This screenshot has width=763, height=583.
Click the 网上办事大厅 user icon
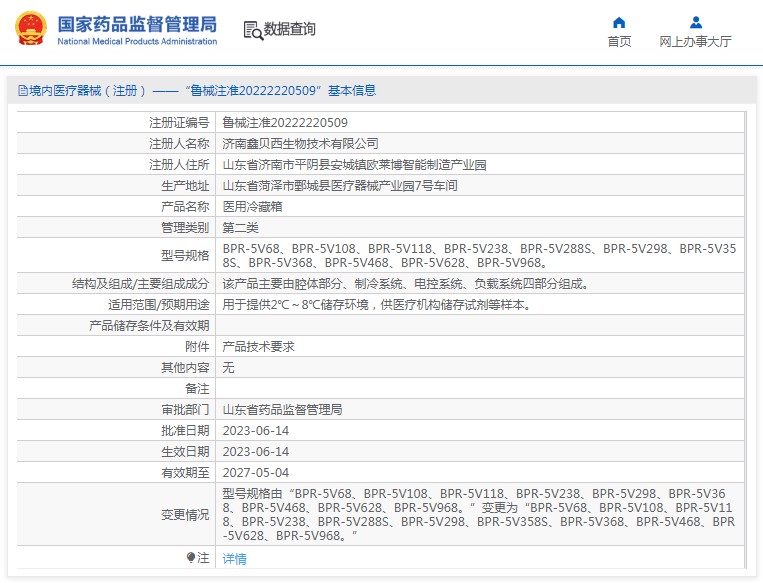tap(696, 22)
